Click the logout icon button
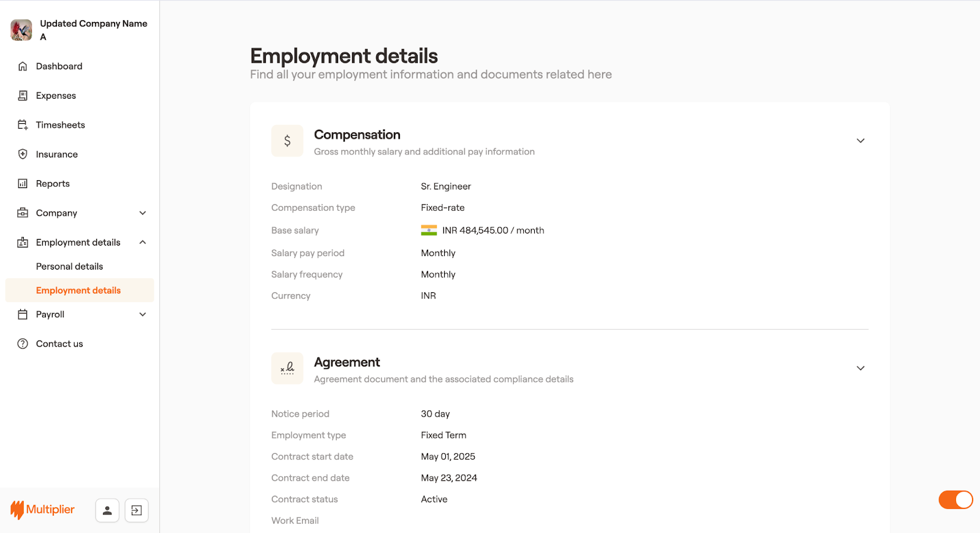 point(137,510)
